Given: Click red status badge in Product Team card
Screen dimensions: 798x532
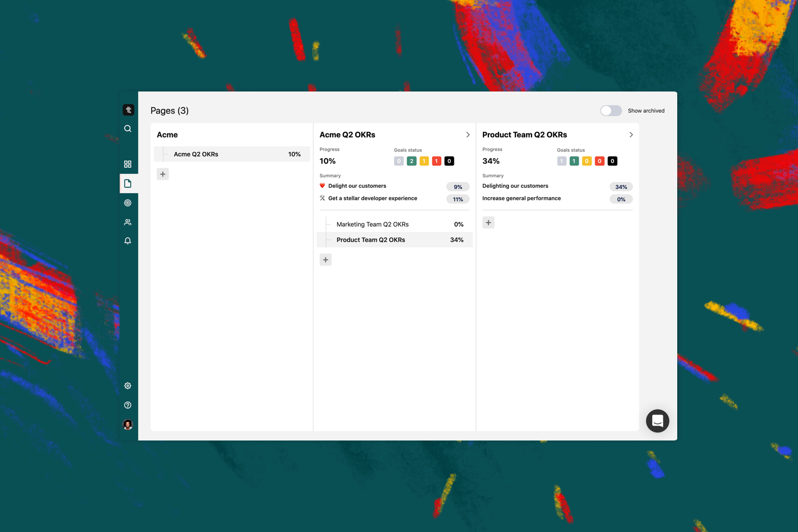Looking at the screenshot, I should tap(600, 161).
